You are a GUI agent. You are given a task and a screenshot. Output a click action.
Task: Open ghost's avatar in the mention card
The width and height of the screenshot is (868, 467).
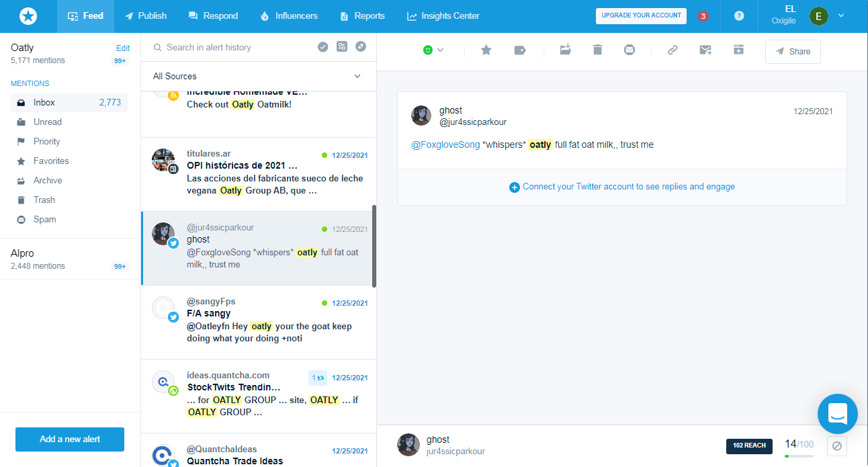(x=421, y=116)
